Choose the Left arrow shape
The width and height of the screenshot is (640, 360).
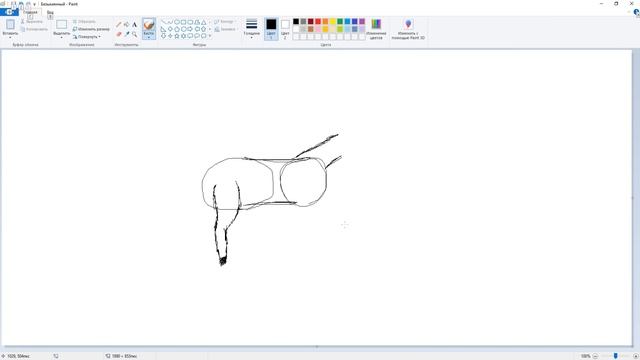pos(197,29)
